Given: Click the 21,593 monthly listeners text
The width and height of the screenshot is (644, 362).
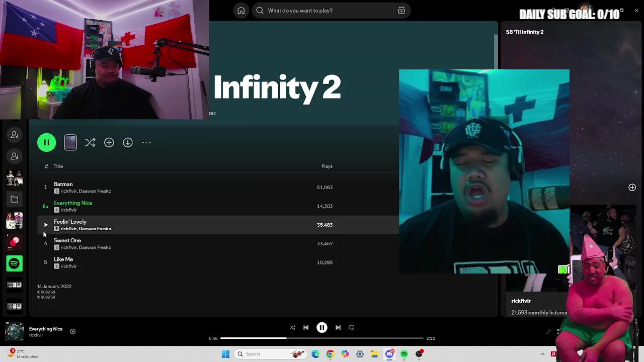Looking at the screenshot, I should pos(539,313).
